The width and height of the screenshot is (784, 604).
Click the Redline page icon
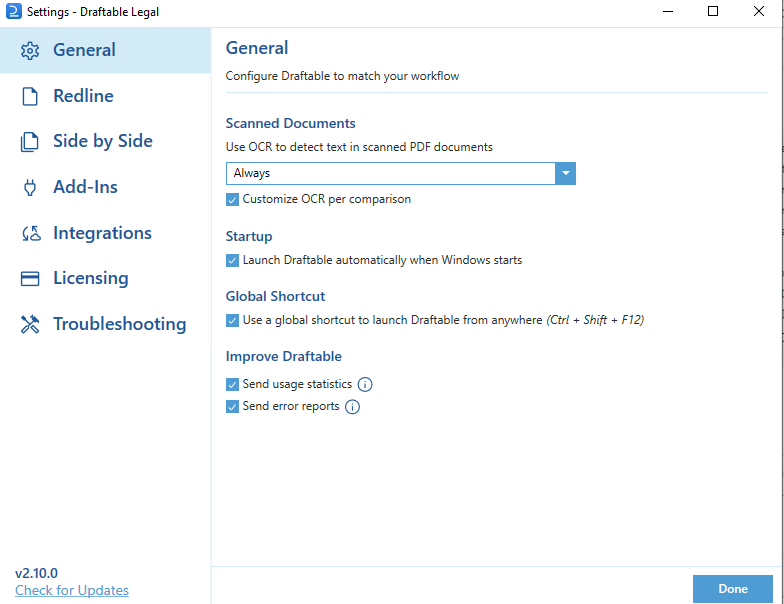[30, 96]
